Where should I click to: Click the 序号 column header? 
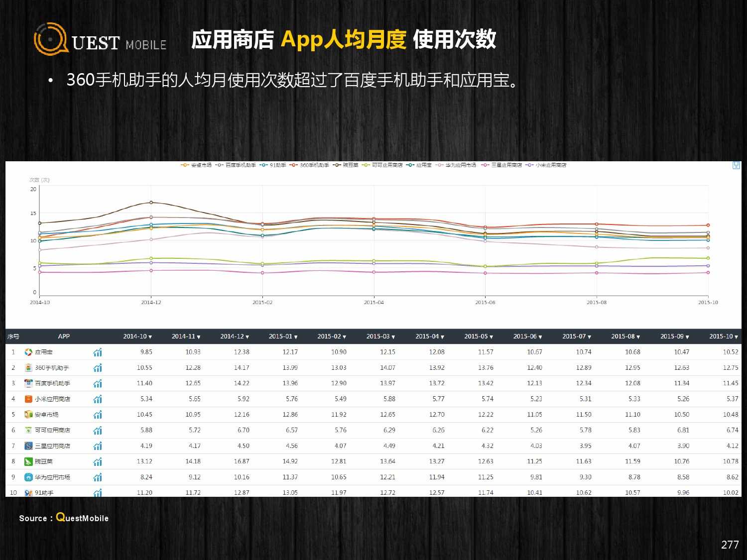[x=13, y=336]
